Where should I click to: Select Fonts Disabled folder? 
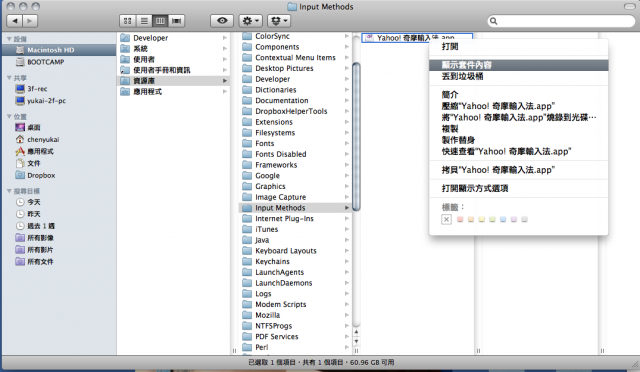pos(295,154)
